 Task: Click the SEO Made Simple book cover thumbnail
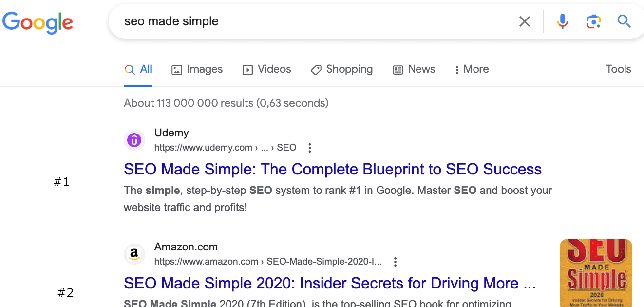point(596,273)
